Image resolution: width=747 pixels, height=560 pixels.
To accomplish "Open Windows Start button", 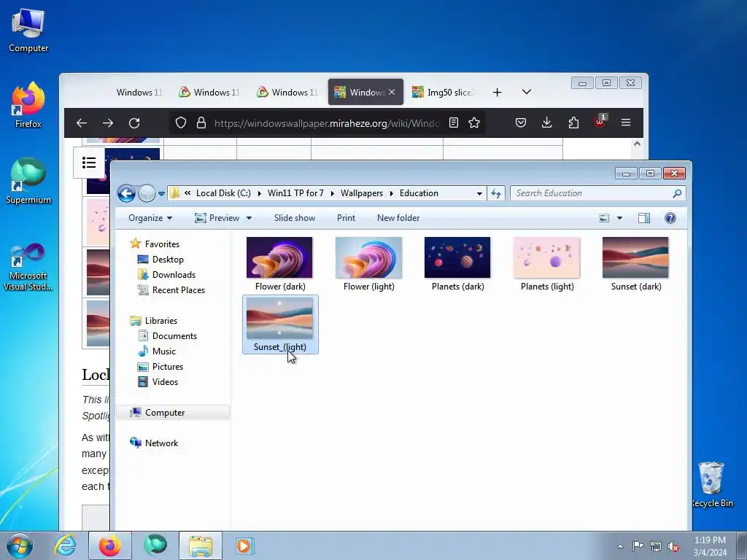I will pyautogui.click(x=19, y=545).
